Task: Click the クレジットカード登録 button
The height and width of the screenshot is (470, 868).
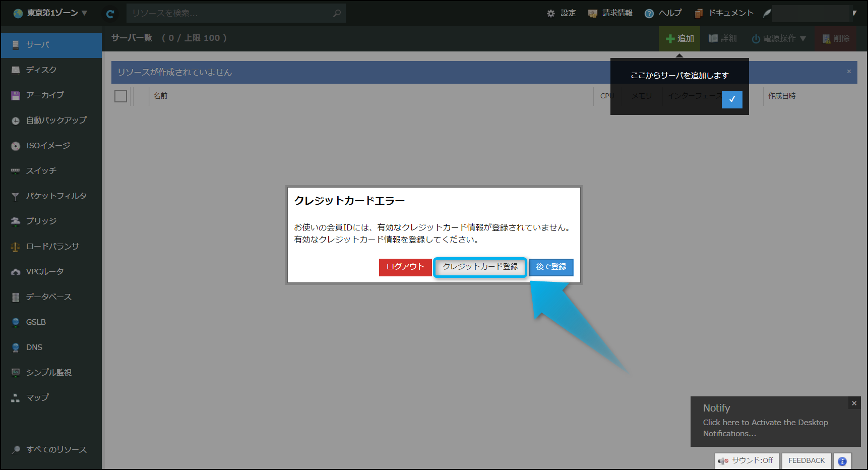Action: (480, 267)
